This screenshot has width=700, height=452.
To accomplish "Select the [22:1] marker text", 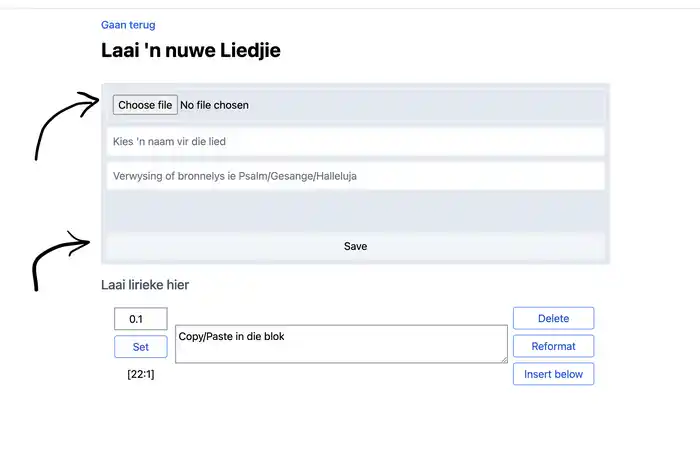I will coord(140,374).
